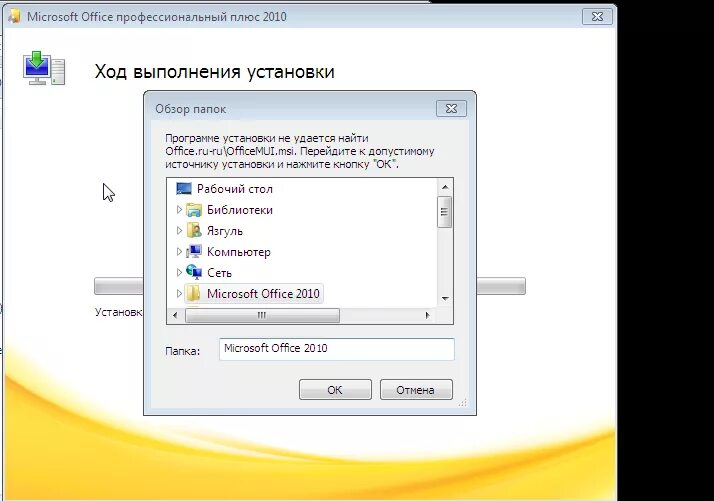The height and width of the screenshot is (501, 714).
Task: Select the Microsoft Office 2010 tree item text
Action: pyautogui.click(x=263, y=293)
